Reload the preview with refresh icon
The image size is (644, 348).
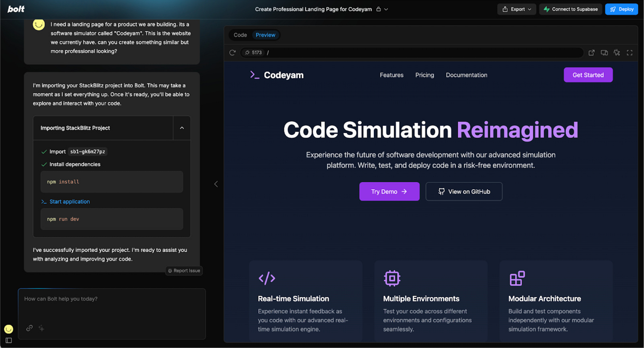(x=232, y=53)
